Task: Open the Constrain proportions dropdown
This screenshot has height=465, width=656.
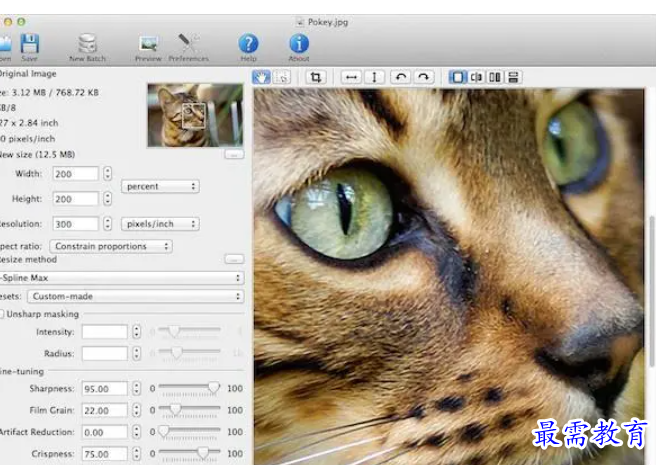Action: 111,246
